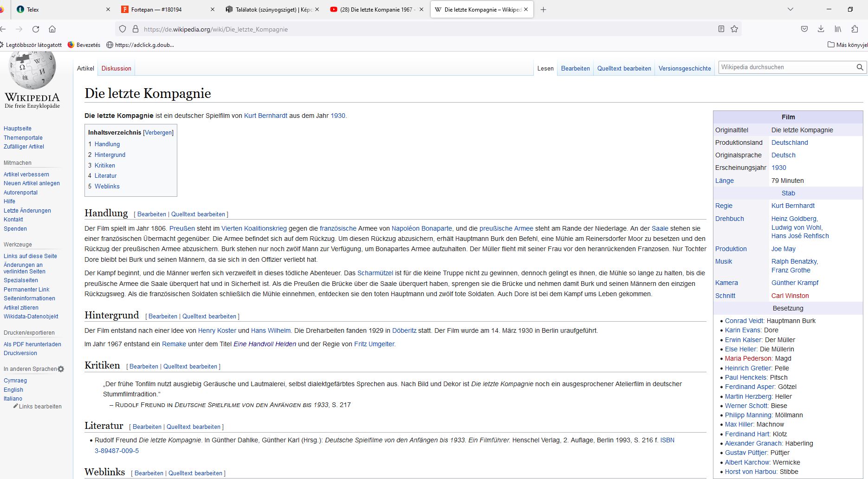This screenshot has width=868, height=479.
Task: Open the downloads panel icon
Action: click(821, 29)
